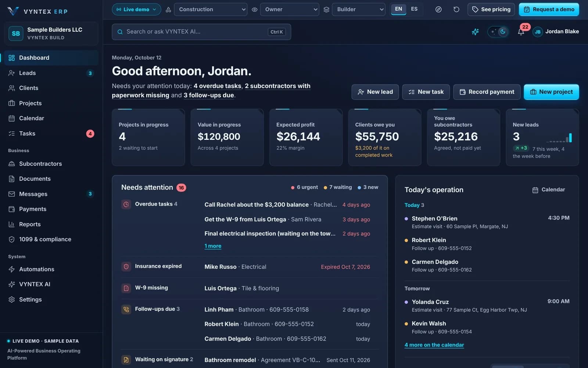Viewport: 588px width, 368px height.
Task: Click the New task button
Action: (426, 92)
